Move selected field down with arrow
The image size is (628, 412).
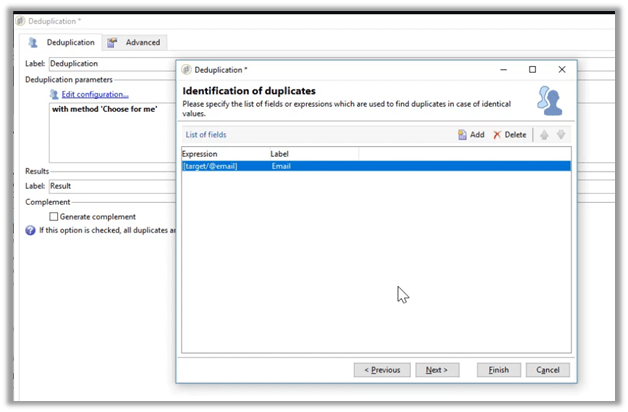(562, 134)
